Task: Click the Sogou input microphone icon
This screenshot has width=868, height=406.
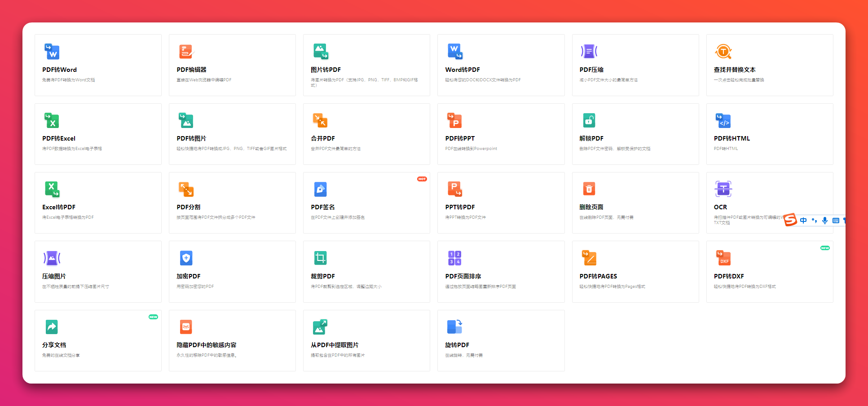Action: [825, 221]
